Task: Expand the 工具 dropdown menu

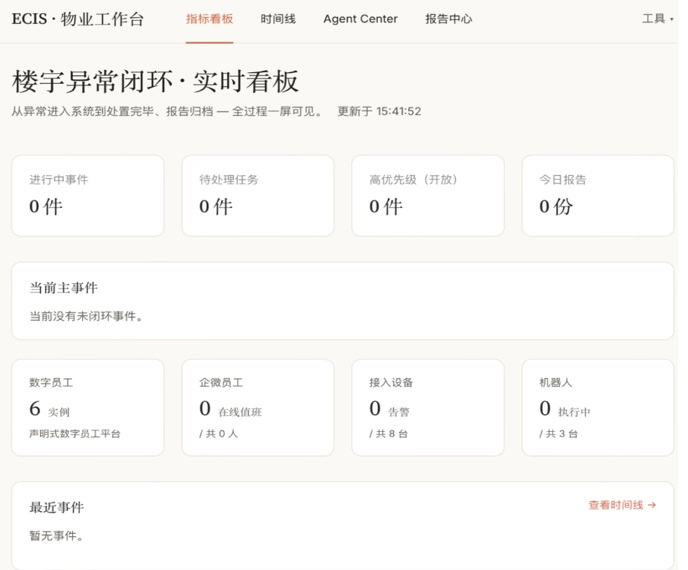Action: tap(657, 18)
